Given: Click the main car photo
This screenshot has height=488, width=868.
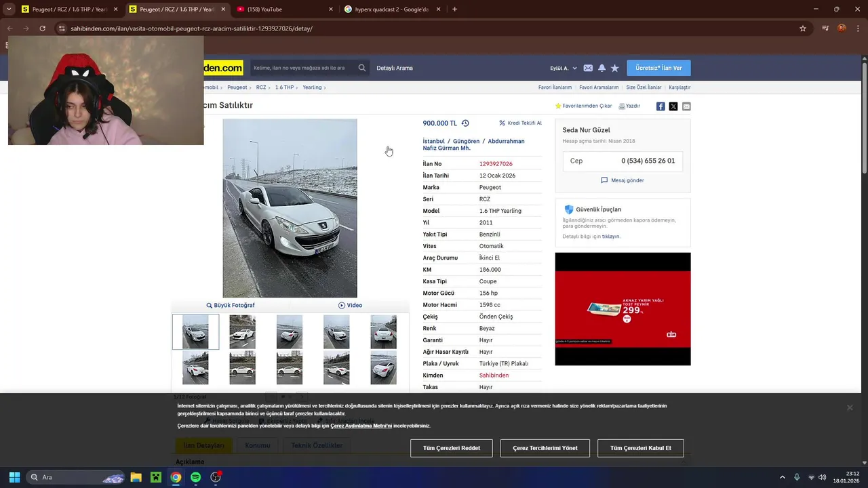Looking at the screenshot, I should tap(290, 208).
